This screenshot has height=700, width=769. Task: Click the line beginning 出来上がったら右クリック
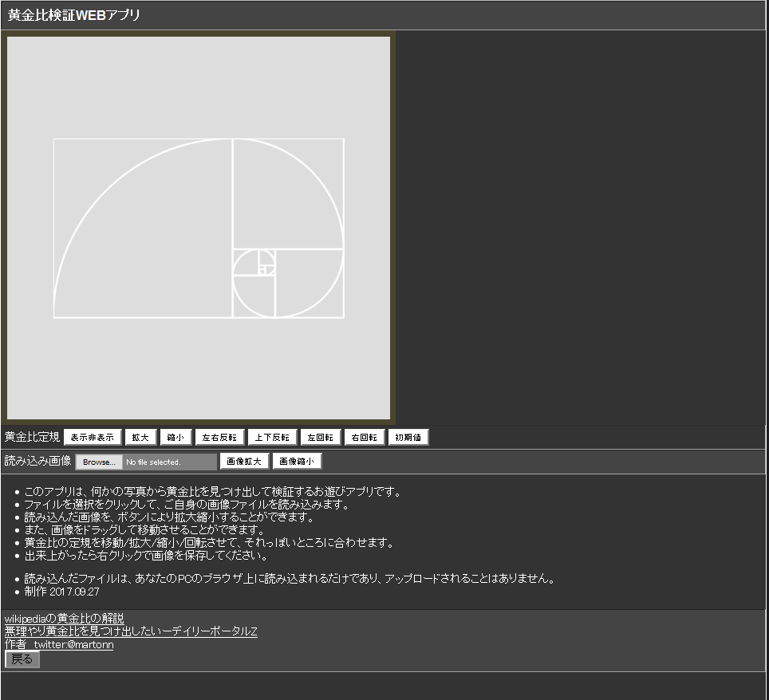point(146,556)
